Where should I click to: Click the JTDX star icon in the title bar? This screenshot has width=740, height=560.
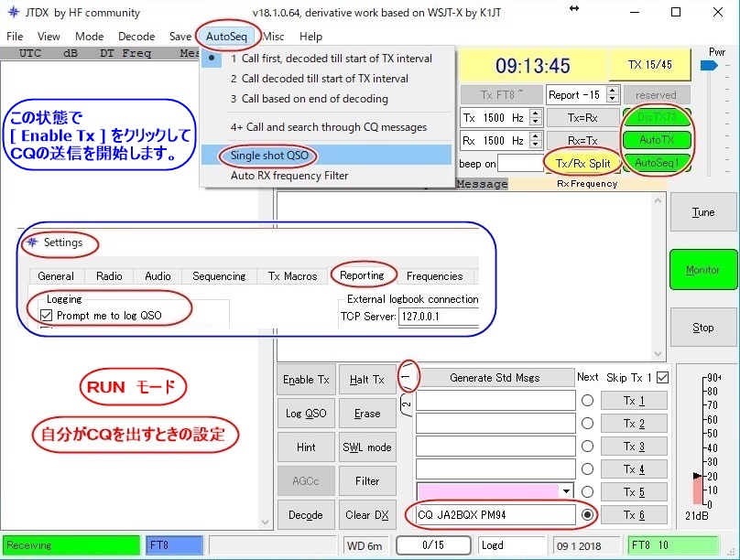click(14, 12)
